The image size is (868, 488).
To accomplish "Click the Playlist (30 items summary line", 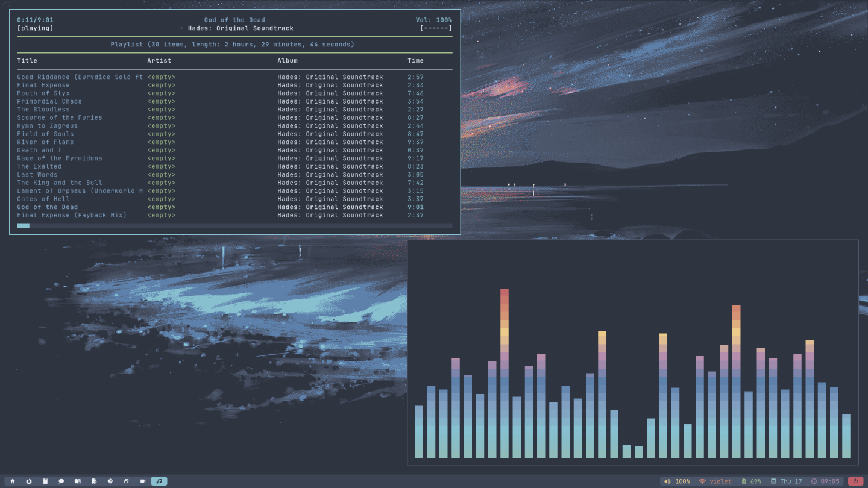I will [233, 45].
